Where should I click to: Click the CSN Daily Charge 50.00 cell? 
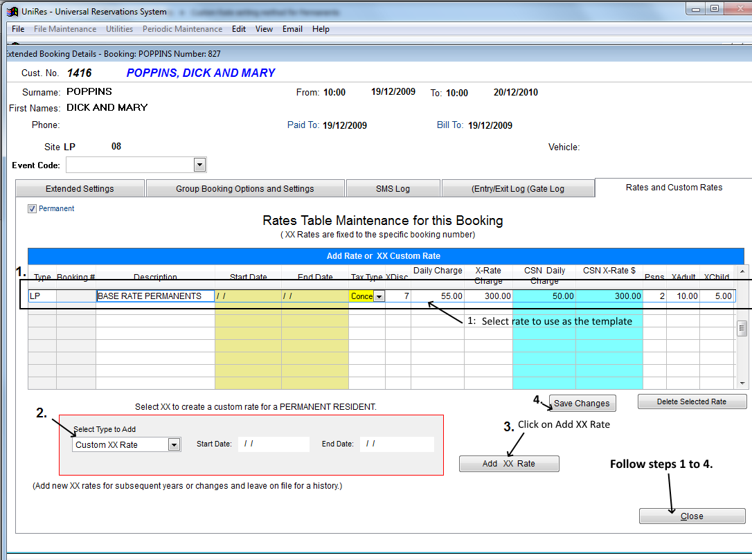click(x=544, y=296)
